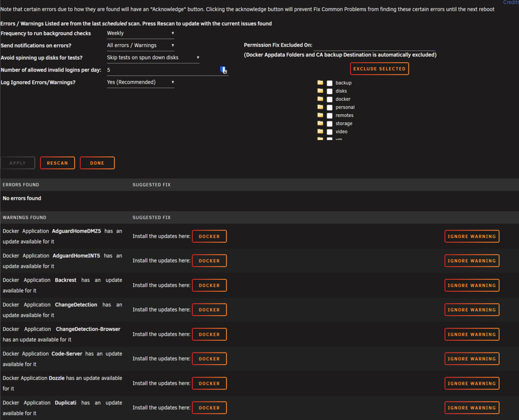Check the video folder checkbox
Viewport: 519px width, 420px height.
pos(330,132)
